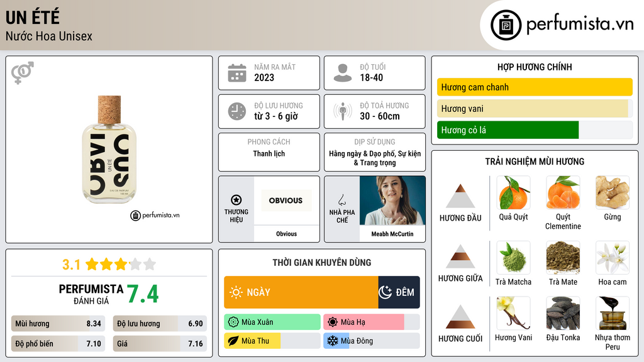644x362 pixels.
Task: Click the perfumista.vn site name
Action: pyautogui.click(x=580, y=24)
